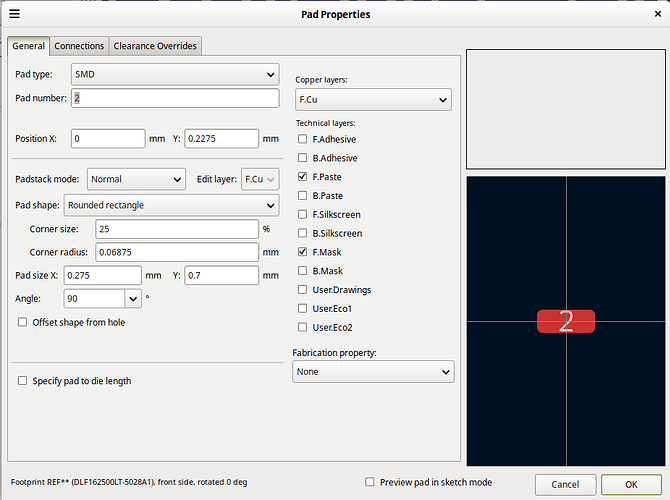
Task: Click the Pad number input field
Action: [x=174, y=98]
